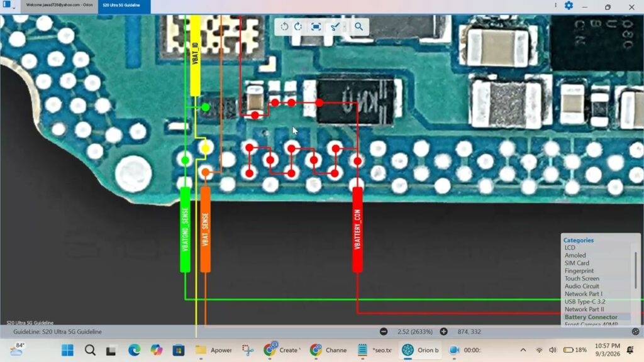The width and height of the screenshot is (644, 362).
Task: Open the magnifier search tool
Action: pos(358,26)
